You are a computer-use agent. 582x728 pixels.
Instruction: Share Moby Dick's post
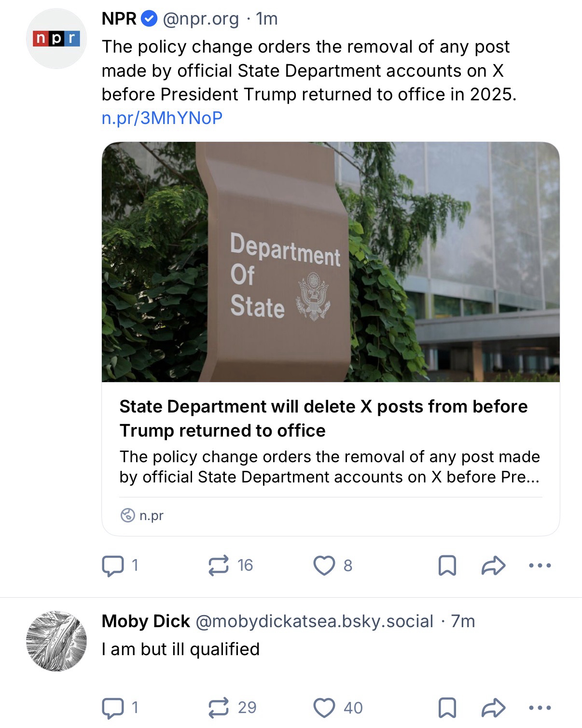pyautogui.click(x=493, y=708)
